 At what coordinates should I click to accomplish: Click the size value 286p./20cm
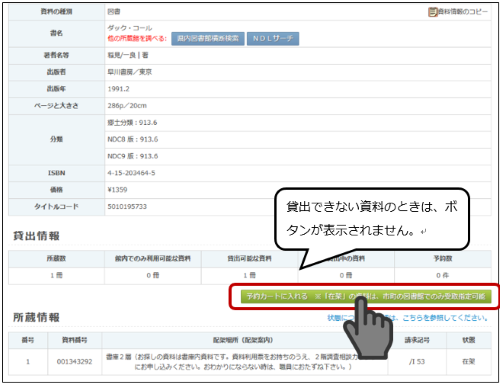coord(127,106)
